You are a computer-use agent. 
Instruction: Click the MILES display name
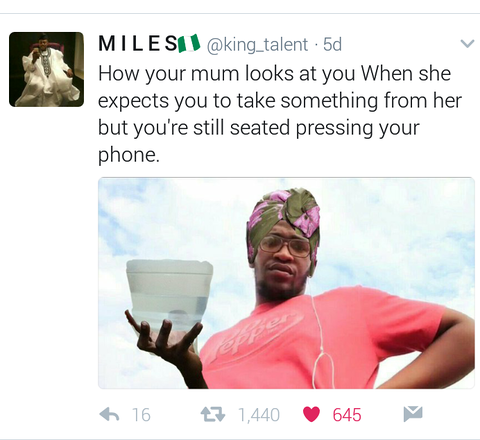click(138, 43)
